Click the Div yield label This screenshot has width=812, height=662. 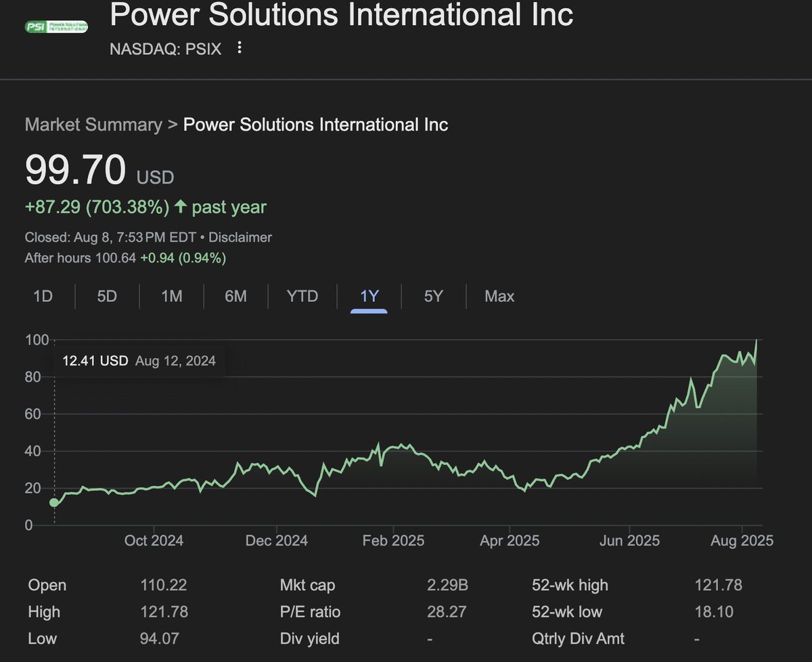[309, 638]
